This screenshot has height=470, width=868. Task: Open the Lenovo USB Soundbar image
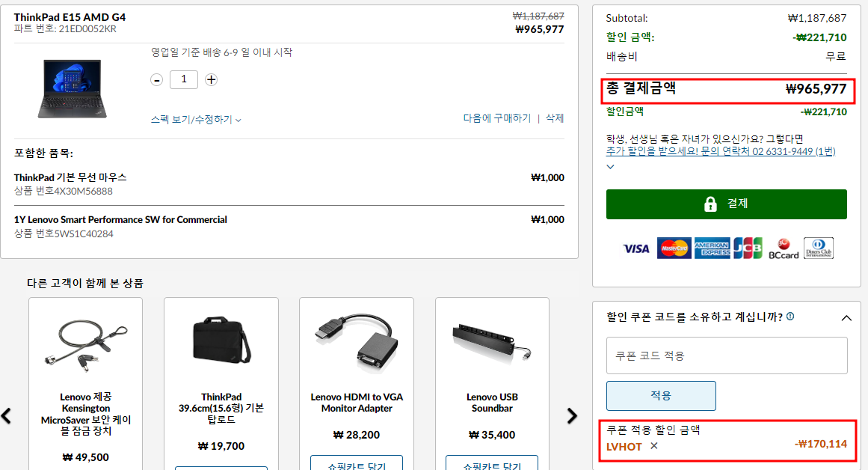pos(492,342)
